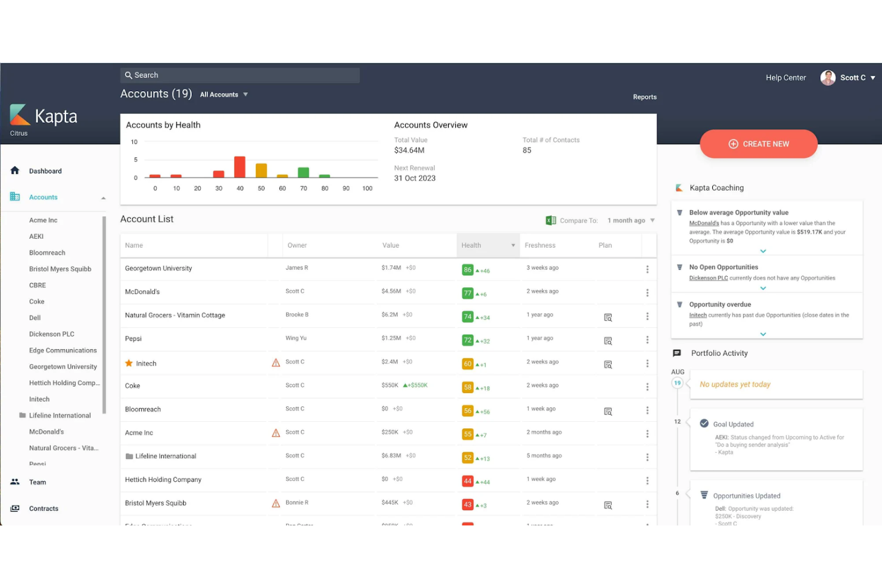Click the CREATE NEW button
The width and height of the screenshot is (882, 588).
759,144
